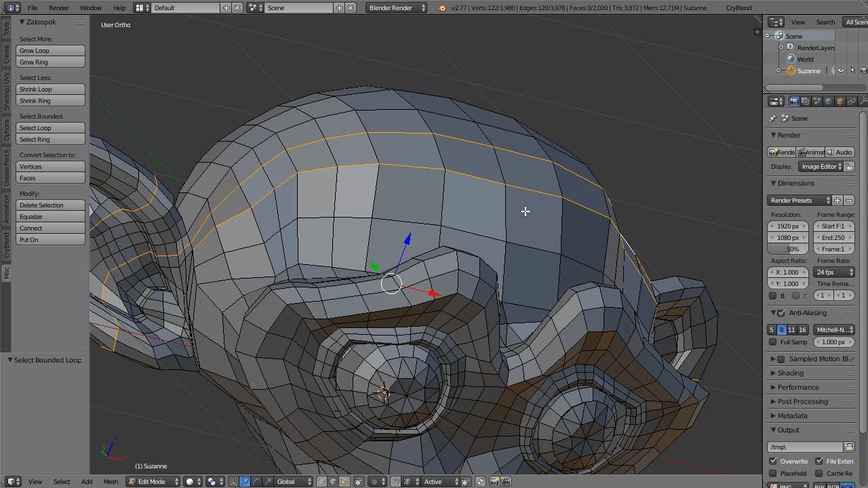The height and width of the screenshot is (488, 868).
Task: Enable the Sampled Motion Blur checkbox
Action: pyautogui.click(x=781, y=359)
